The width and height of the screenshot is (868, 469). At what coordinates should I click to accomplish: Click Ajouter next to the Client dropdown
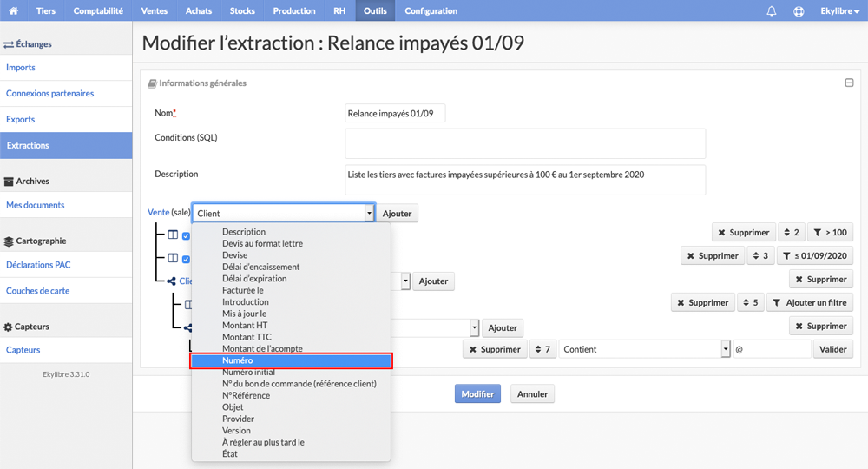click(x=397, y=213)
